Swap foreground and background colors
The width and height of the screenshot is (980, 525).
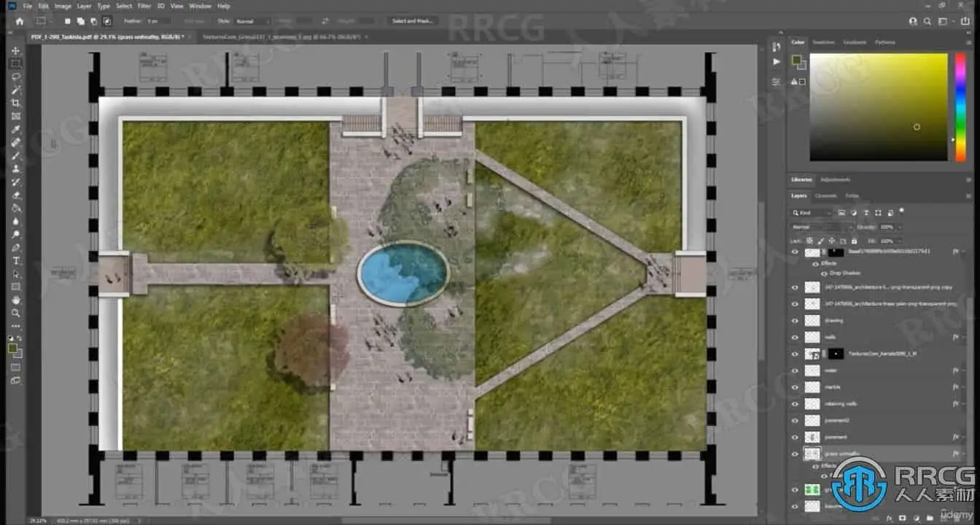coord(21,339)
